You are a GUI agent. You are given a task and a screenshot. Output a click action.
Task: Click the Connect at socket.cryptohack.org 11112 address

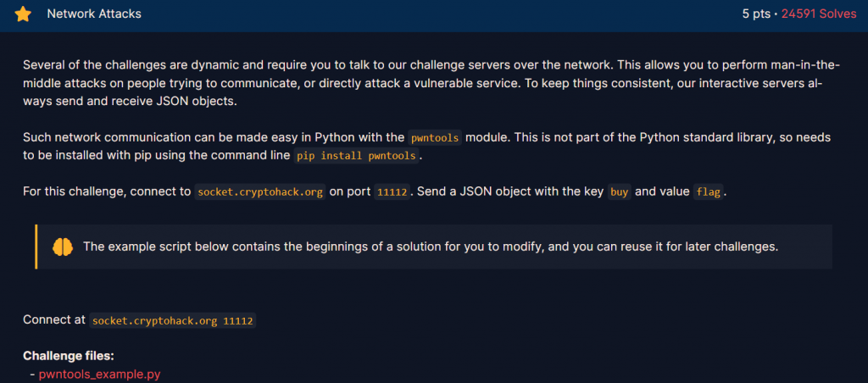174,321
